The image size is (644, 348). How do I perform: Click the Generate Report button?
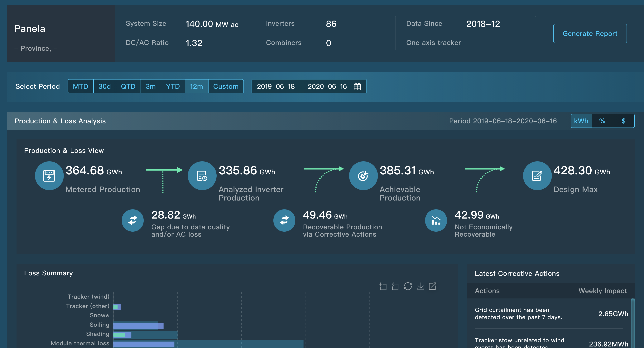click(x=590, y=33)
